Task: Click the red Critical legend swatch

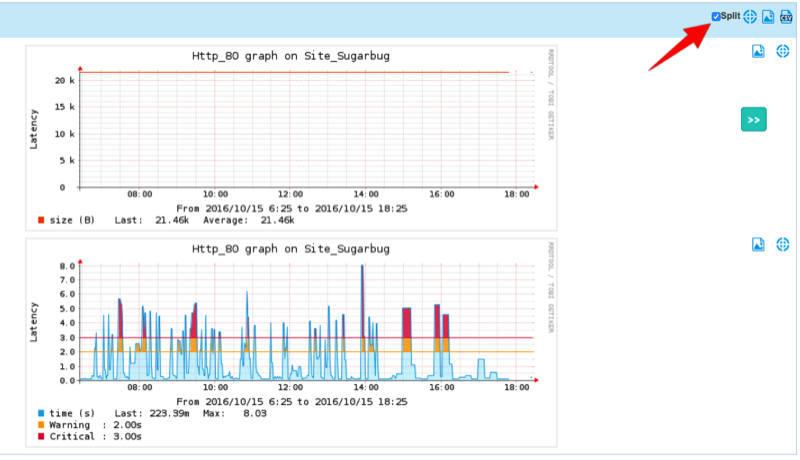Action: (41, 437)
